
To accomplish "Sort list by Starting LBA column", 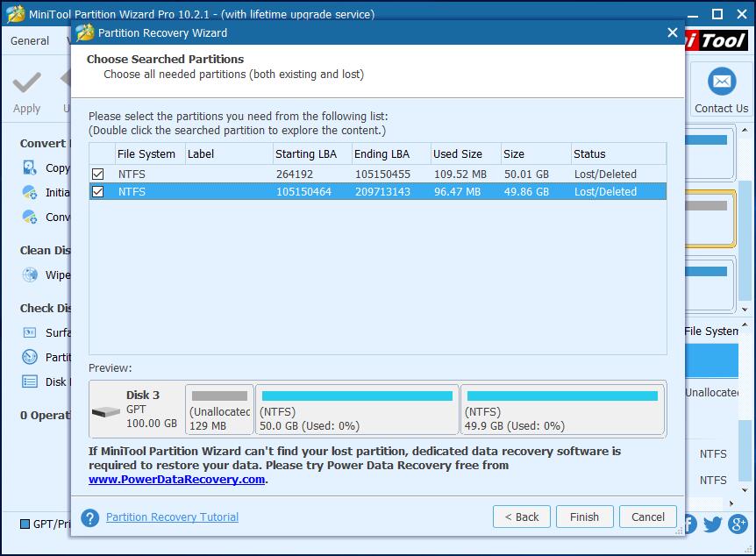I will coord(306,154).
